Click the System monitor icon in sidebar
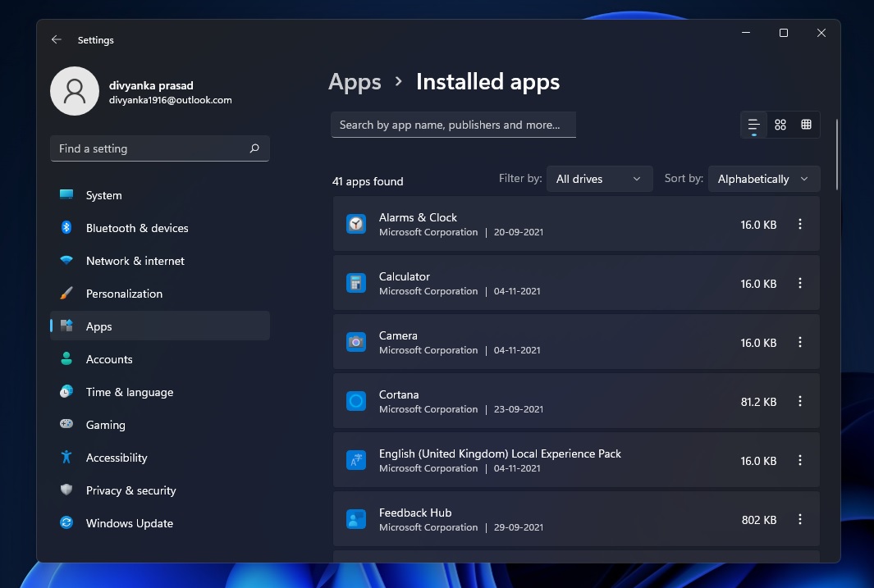Image resolution: width=874 pixels, height=588 pixels. pyautogui.click(x=66, y=194)
